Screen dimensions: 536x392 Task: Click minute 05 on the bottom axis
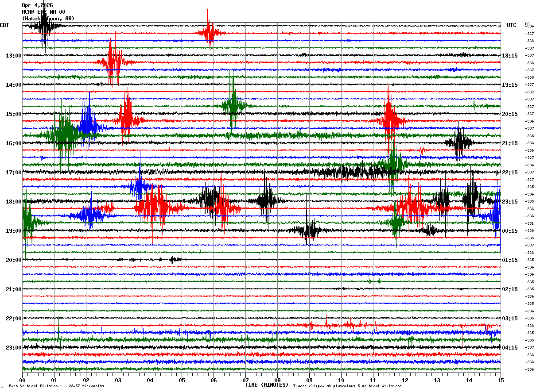coord(182,380)
